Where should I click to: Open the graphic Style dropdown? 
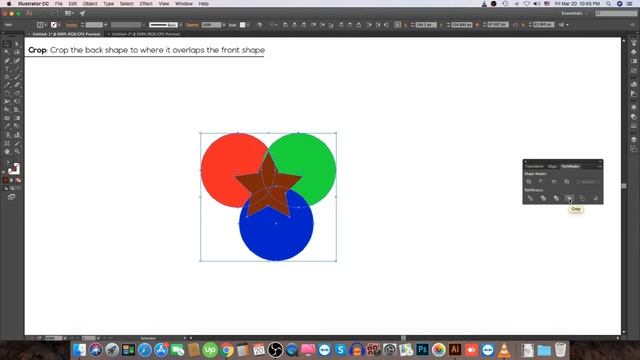[x=248, y=25]
